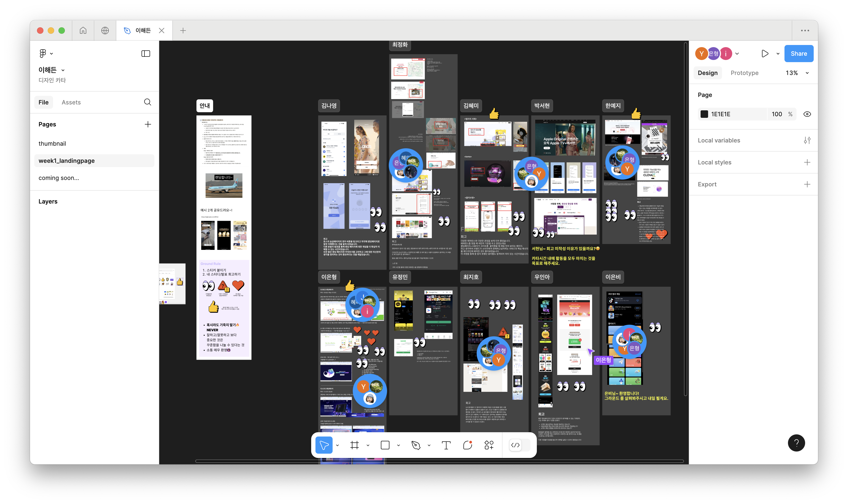848x504 pixels.
Task: Click the blue Share button
Action: 798,53
